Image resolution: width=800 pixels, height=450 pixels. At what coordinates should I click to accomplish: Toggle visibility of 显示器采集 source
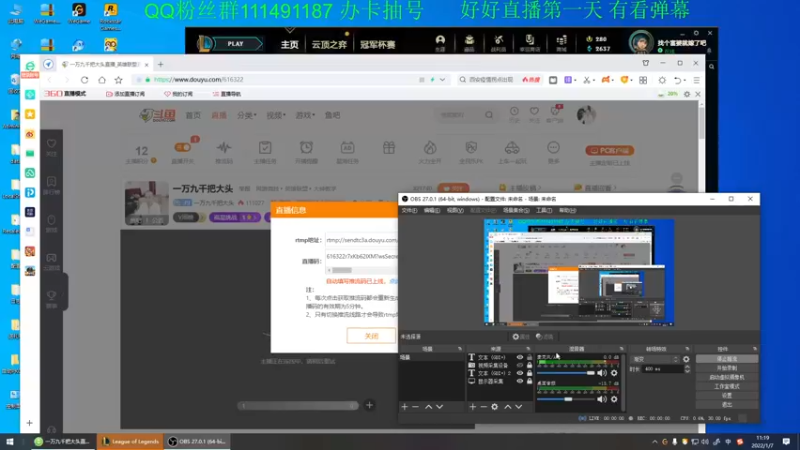pyautogui.click(x=520, y=381)
